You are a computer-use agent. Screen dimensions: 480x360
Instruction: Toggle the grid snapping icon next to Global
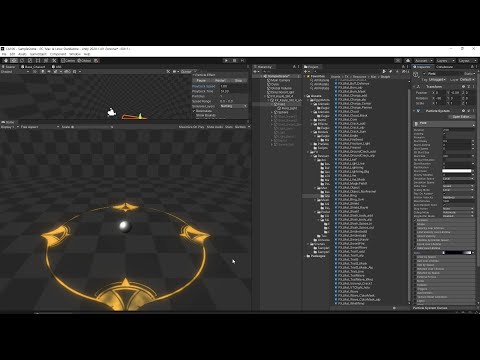[96, 60]
